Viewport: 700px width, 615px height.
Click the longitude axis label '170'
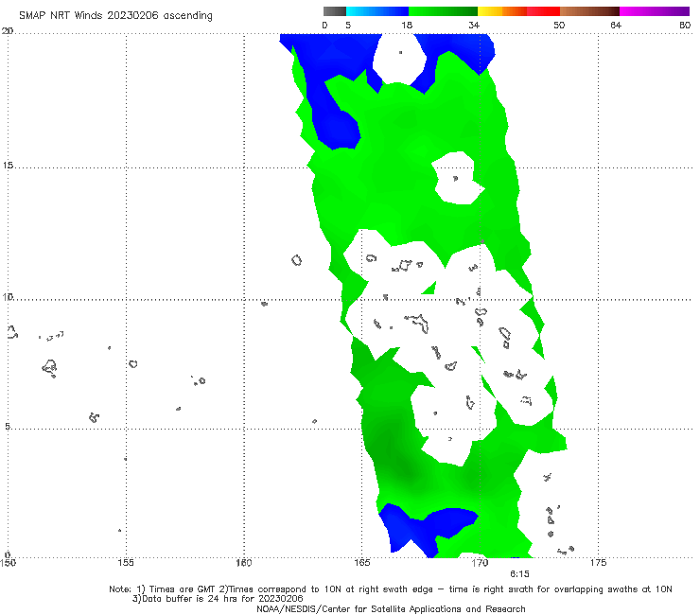point(480,562)
